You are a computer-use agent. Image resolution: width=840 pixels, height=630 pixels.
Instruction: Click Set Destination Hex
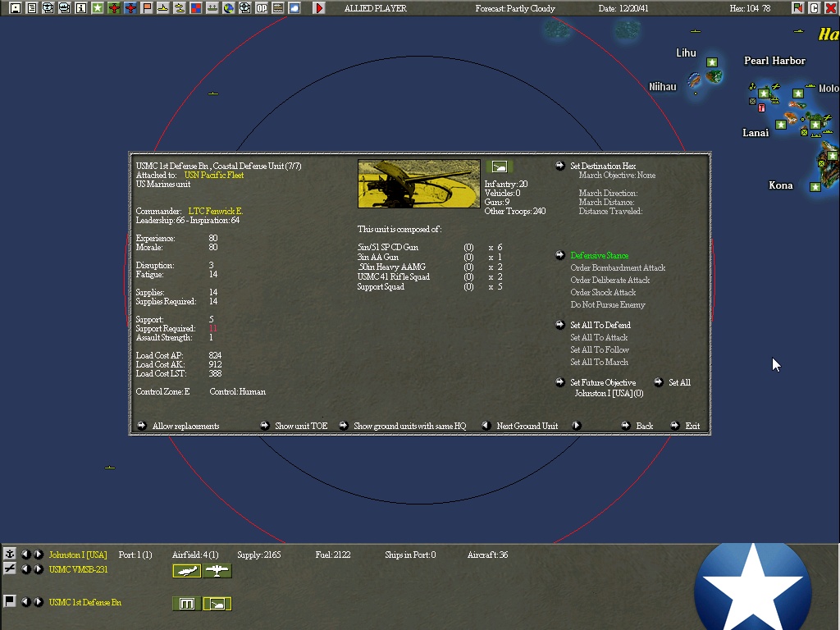[x=603, y=166]
